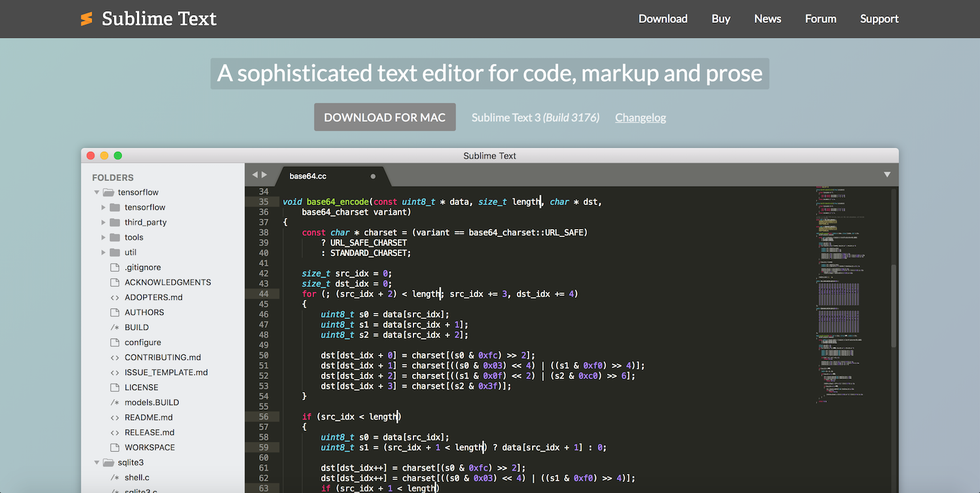This screenshot has height=493, width=980.
Task: Select .gitignore in the sidebar
Action: (143, 268)
